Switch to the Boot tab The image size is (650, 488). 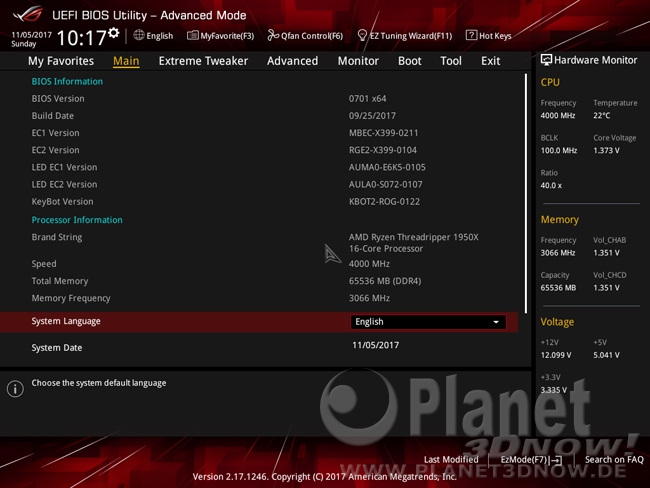click(410, 61)
